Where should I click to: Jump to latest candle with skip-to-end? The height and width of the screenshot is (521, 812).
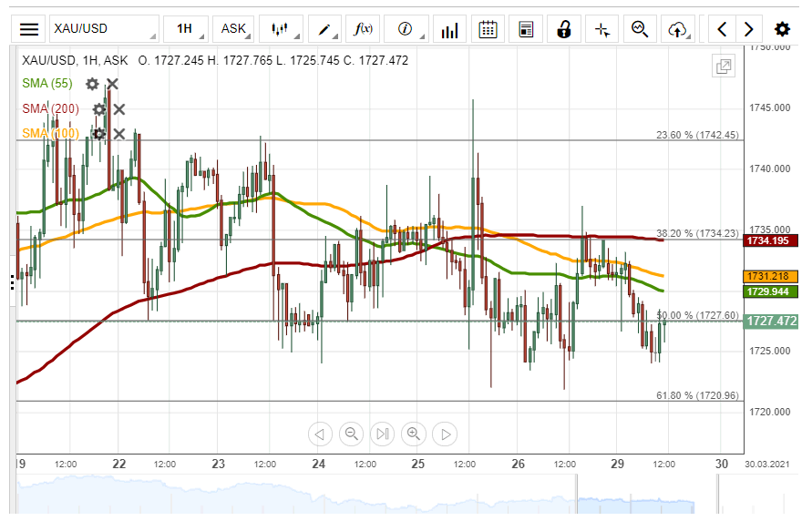click(383, 434)
